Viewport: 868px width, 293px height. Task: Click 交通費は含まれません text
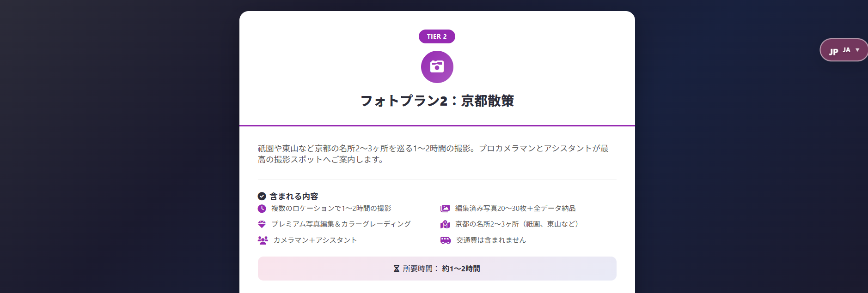491,240
